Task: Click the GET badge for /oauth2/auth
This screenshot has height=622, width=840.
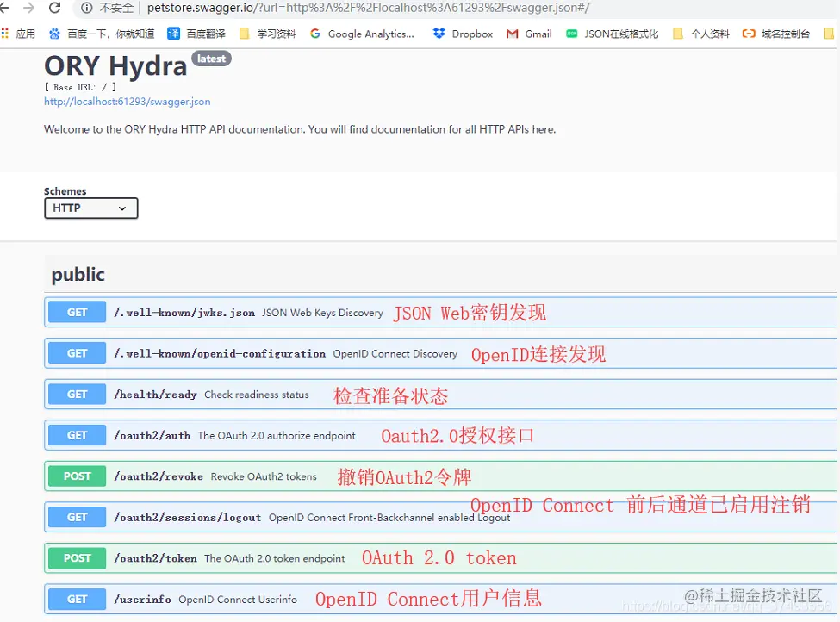Action: (x=78, y=436)
